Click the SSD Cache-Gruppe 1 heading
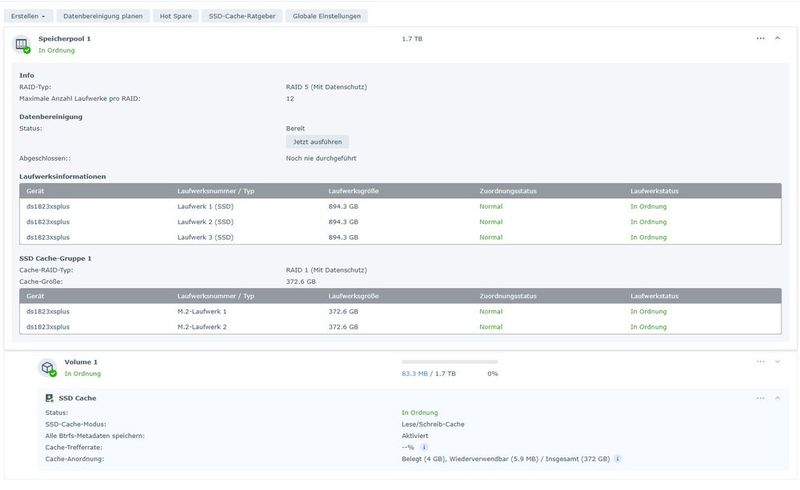Image resolution: width=800 pixels, height=490 pixels. click(55, 258)
